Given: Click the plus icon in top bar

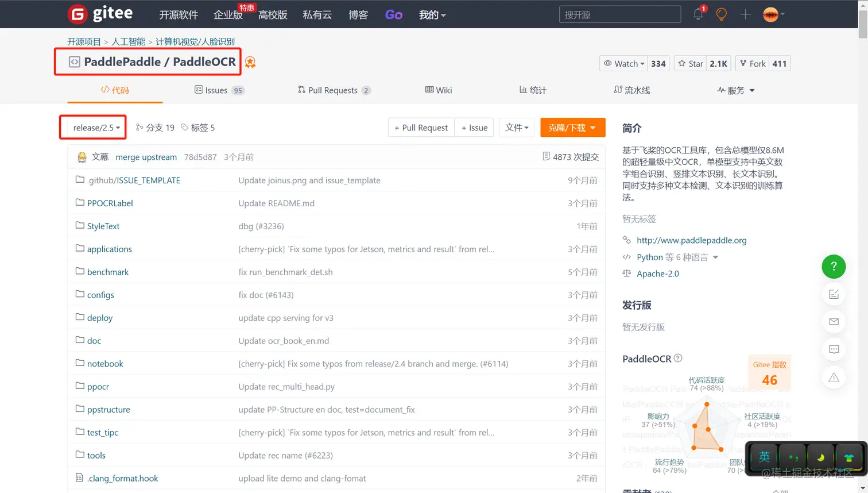Looking at the screenshot, I should coord(745,14).
